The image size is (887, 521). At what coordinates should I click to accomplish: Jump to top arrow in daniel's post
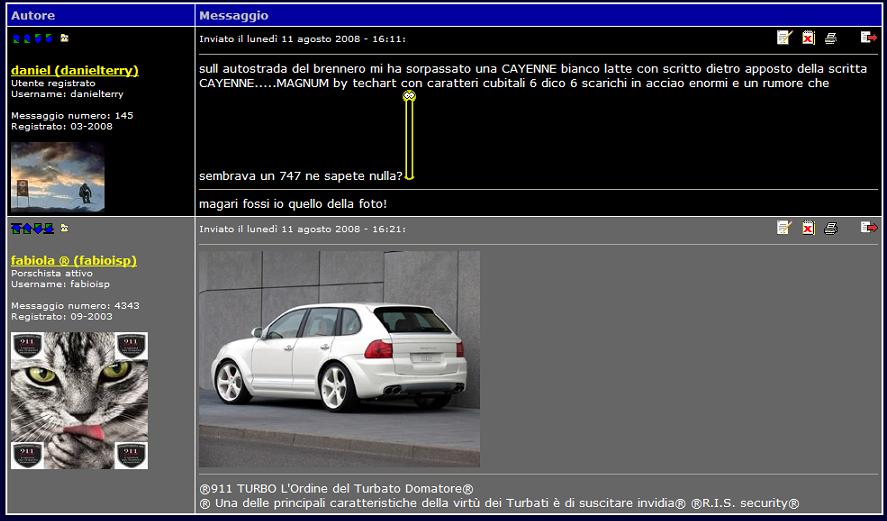pyautogui.click(x=16, y=38)
